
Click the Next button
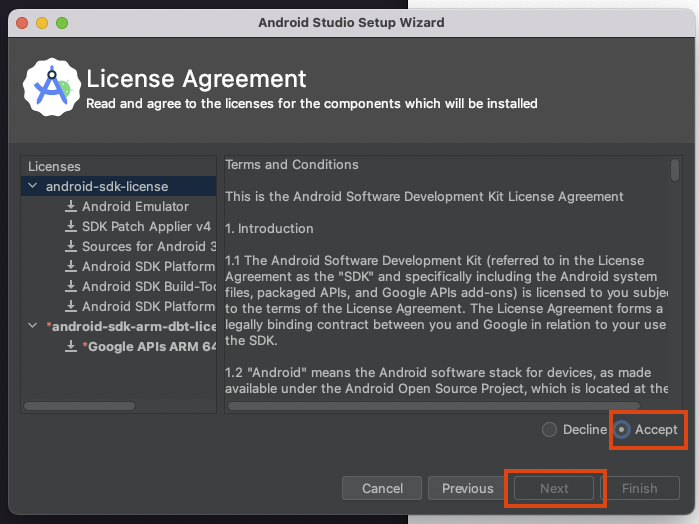pos(554,488)
